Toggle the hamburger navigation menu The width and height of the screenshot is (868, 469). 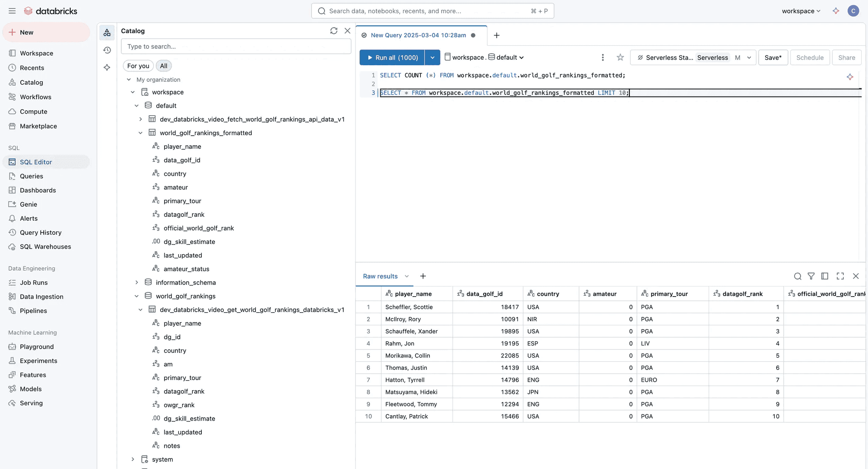click(x=12, y=11)
